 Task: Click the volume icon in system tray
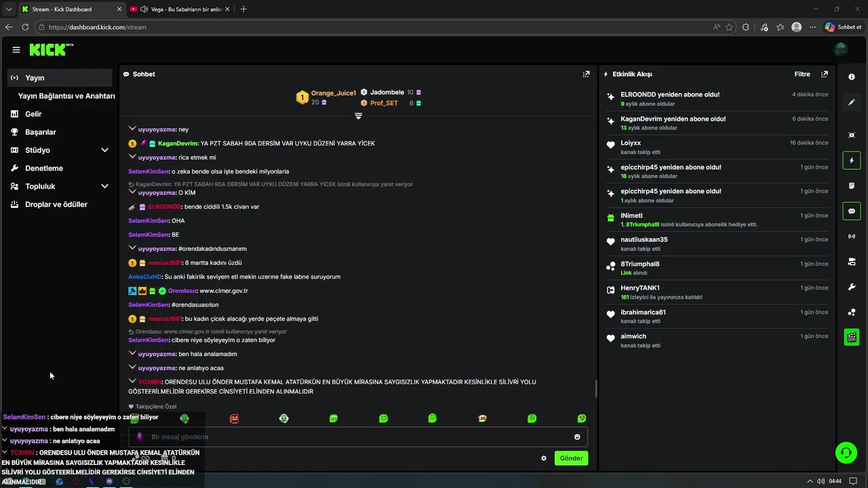click(x=822, y=481)
